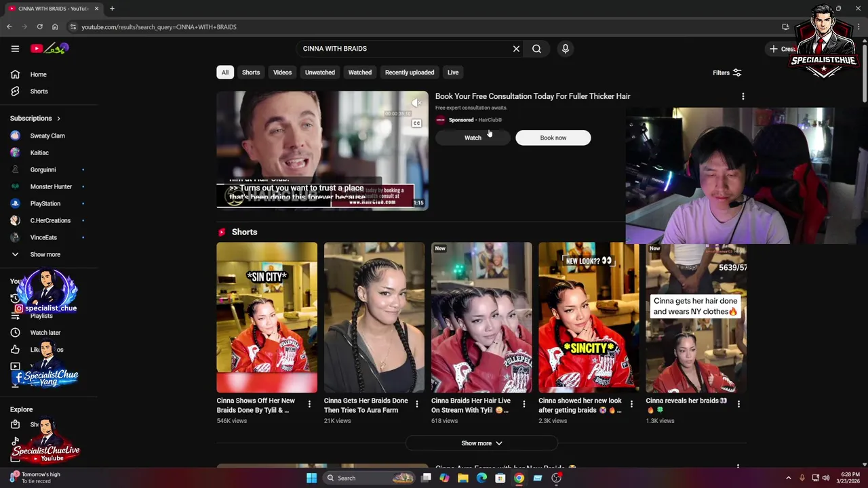Image resolution: width=868 pixels, height=488 pixels.
Task: Go back with the browser back arrow
Action: (x=9, y=27)
